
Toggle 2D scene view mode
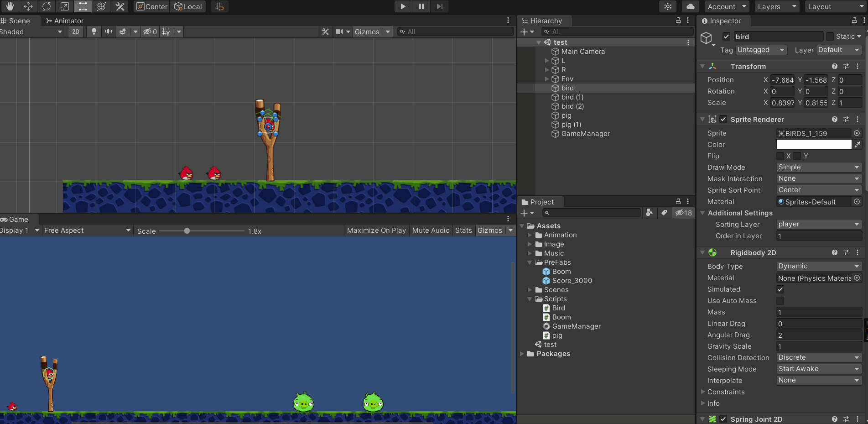(76, 31)
